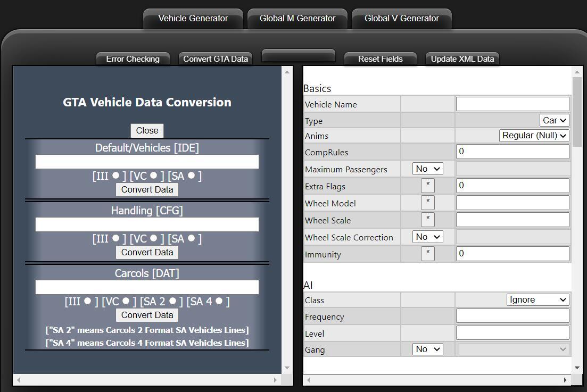The height and width of the screenshot is (392, 587).
Task: Click the Wheel Scale Correction row label
Action: [349, 238]
